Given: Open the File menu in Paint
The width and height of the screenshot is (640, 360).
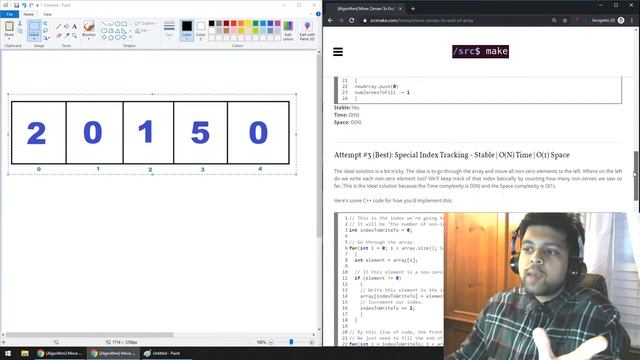Looking at the screenshot, I should point(9,14).
